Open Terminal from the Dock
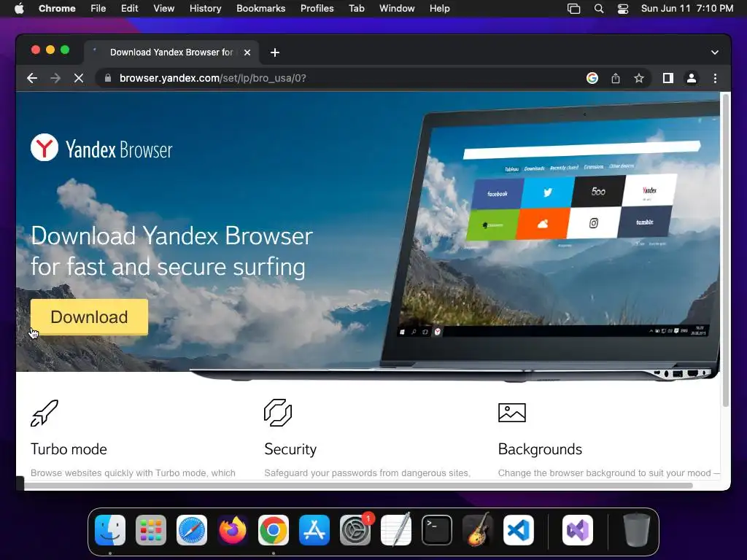 coord(437,530)
